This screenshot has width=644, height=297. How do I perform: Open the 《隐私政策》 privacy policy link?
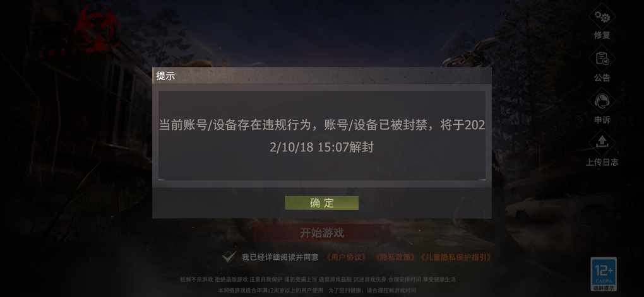click(x=394, y=257)
